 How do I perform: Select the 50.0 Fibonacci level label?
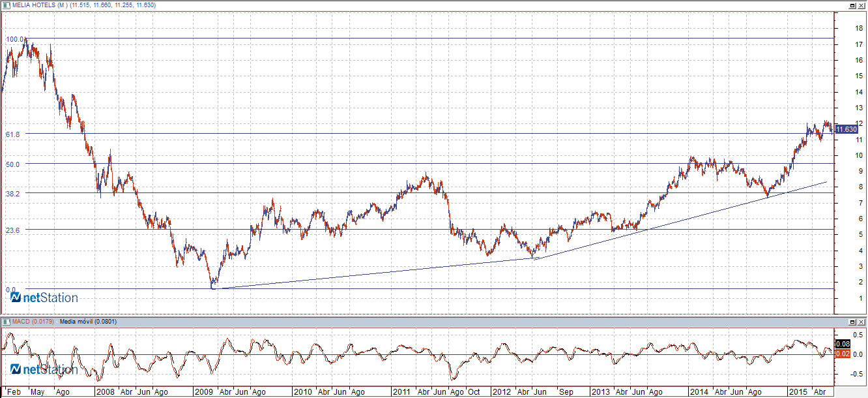13,164
